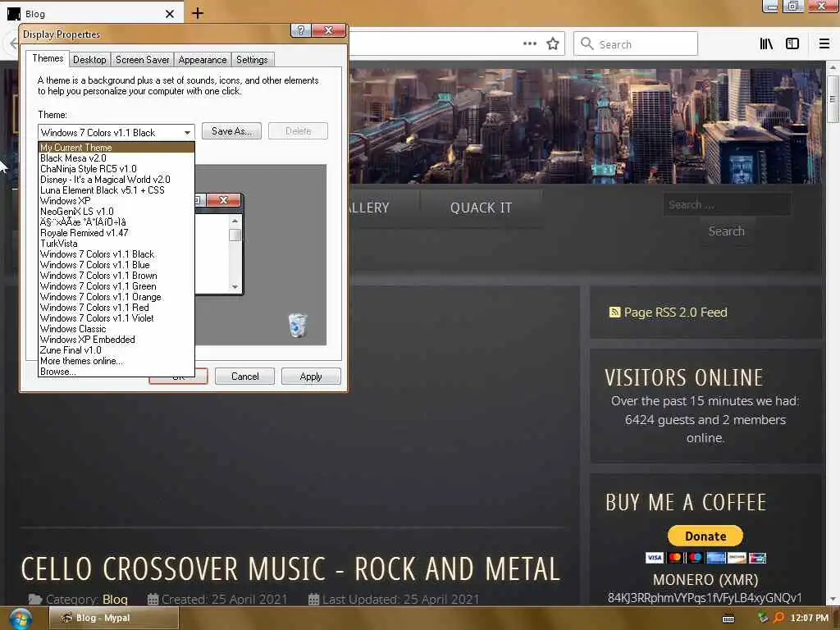840x630 pixels.
Task: Click the magnifier icon in browser search box
Action: pyautogui.click(x=587, y=43)
